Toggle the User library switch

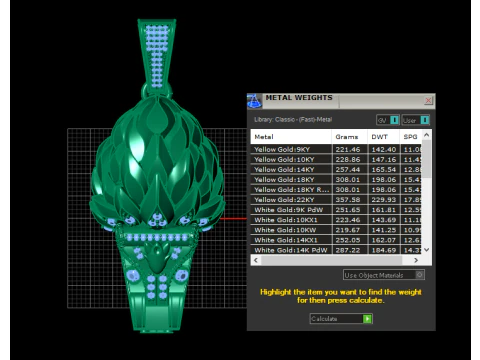[416, 120]
